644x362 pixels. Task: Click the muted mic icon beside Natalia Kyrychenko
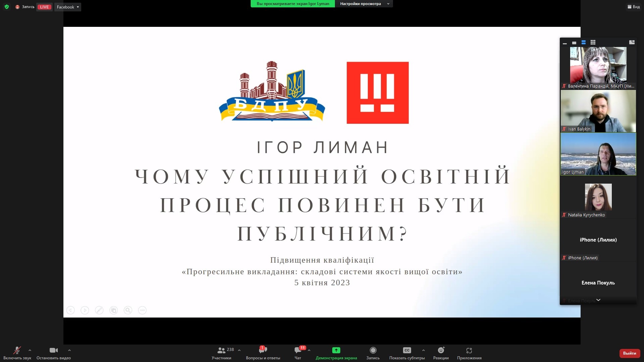[564, 215]
